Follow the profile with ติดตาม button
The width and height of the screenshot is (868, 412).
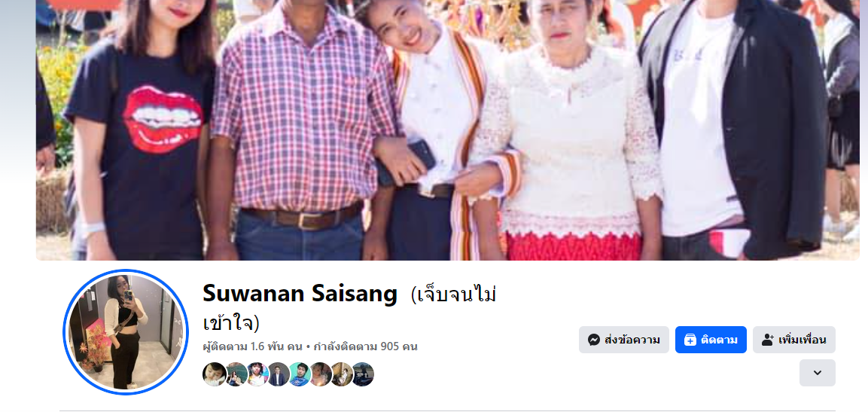pyautogui.click(x=711, y=340)
